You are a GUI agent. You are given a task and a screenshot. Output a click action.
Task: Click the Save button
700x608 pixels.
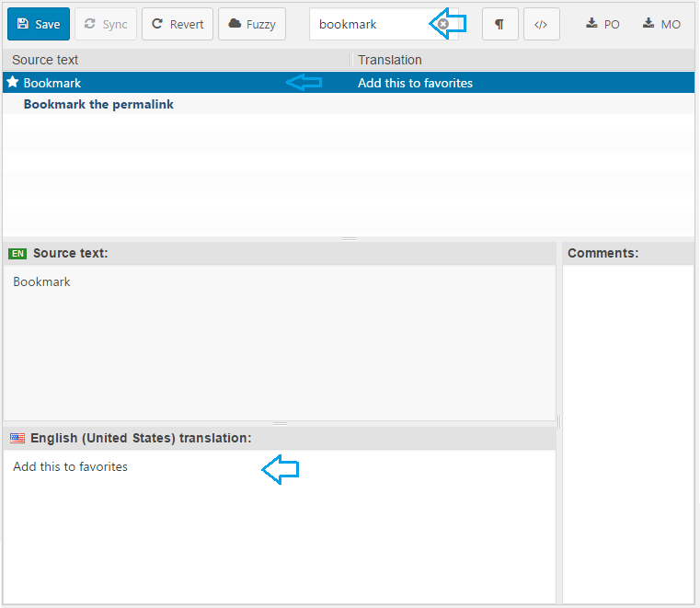click(x=39, y=24)
